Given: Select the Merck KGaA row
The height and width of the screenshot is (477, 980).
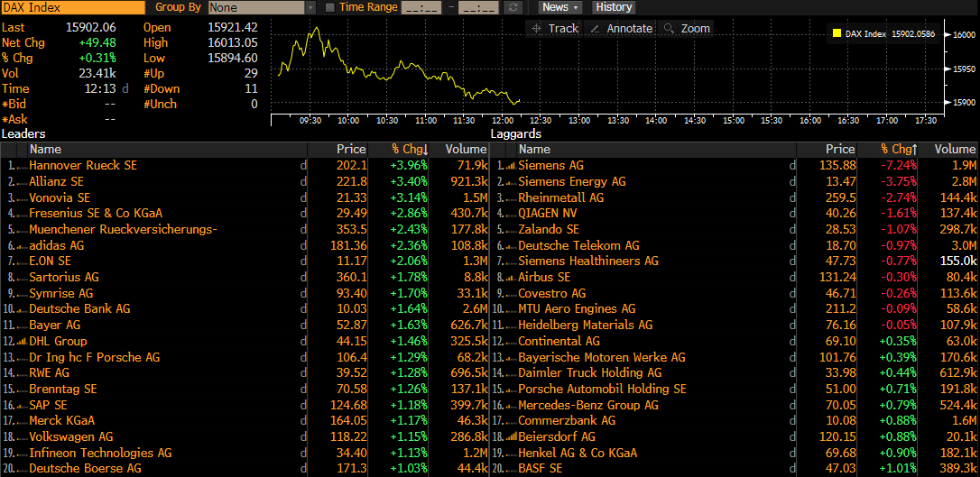Looking at the screenshot, I should point(245,421).
